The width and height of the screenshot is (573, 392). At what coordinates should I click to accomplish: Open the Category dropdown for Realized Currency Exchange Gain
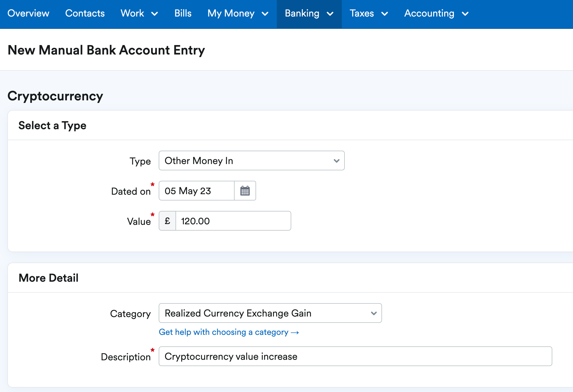coord(270,313)
